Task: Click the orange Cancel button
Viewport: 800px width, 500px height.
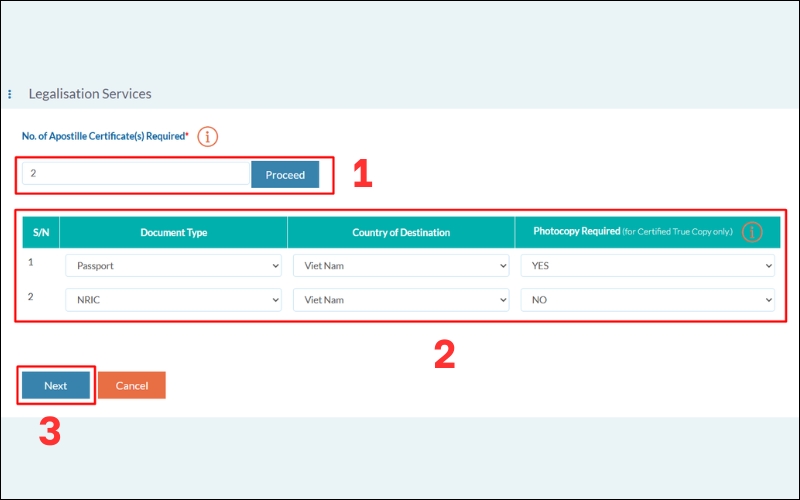Action: click(x=131, y=385)
